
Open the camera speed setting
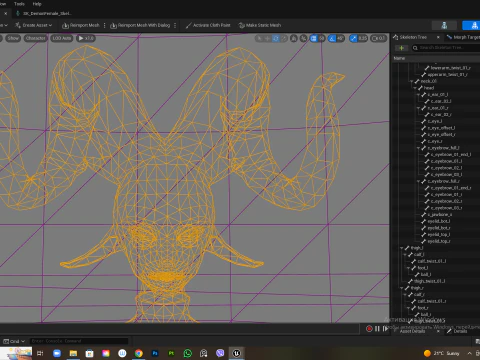379,38
